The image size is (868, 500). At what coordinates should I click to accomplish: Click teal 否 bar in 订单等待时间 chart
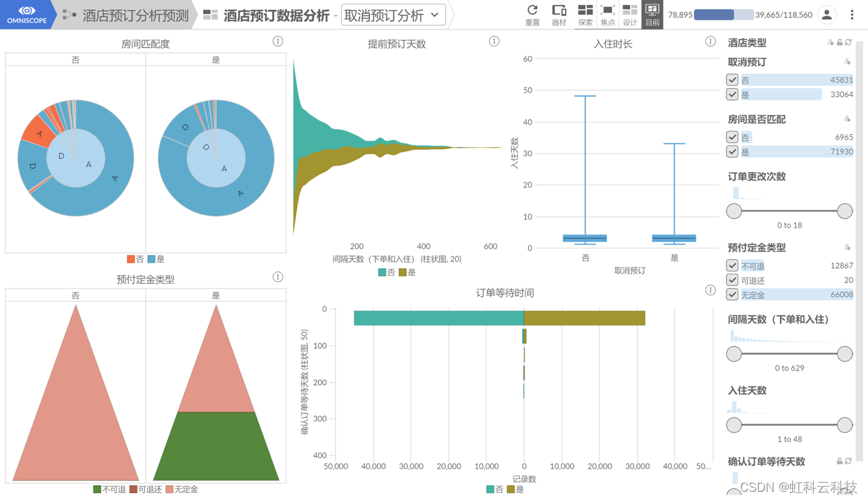(438, 318)
